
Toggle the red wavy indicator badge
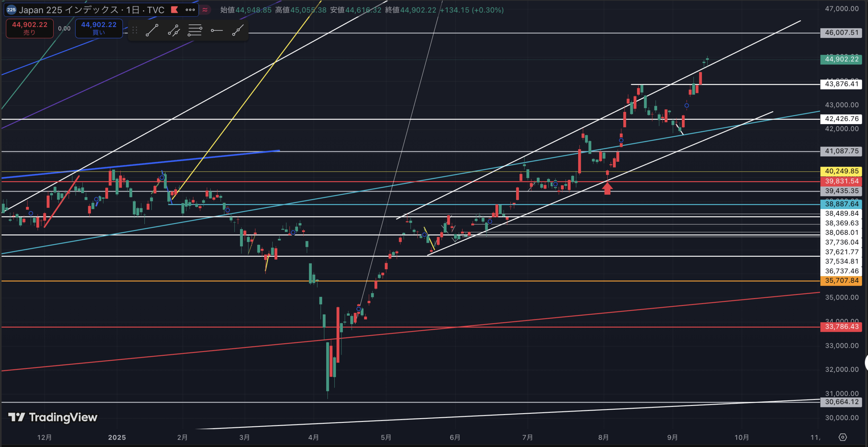tap(205, 10)
